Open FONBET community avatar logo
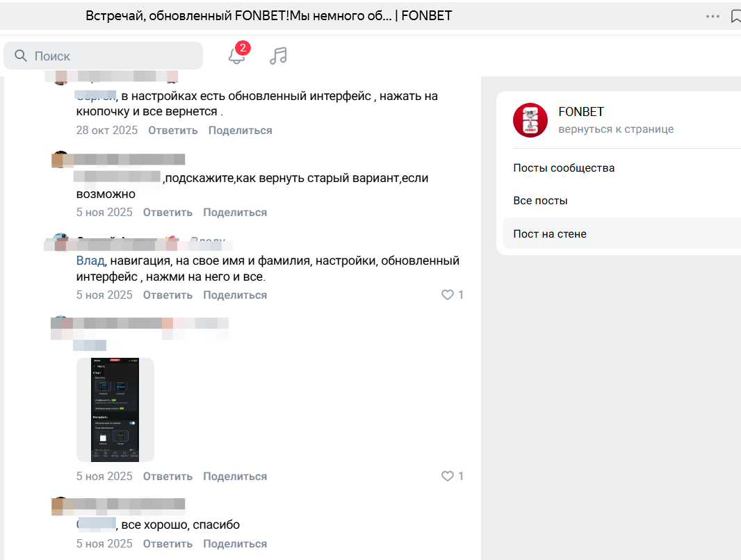 [530, 120]
